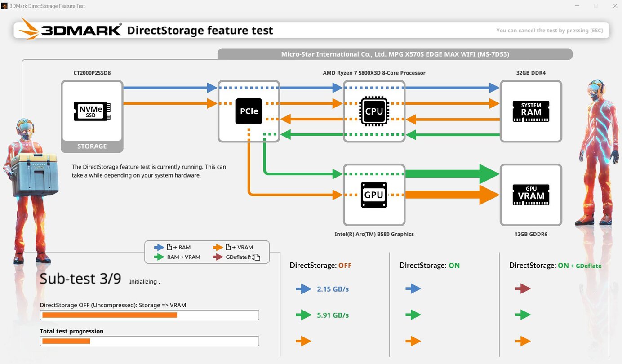Click the System RAM icon
Image resolution: width=622 pixels, height=364 pixels.
coord(531,111)
